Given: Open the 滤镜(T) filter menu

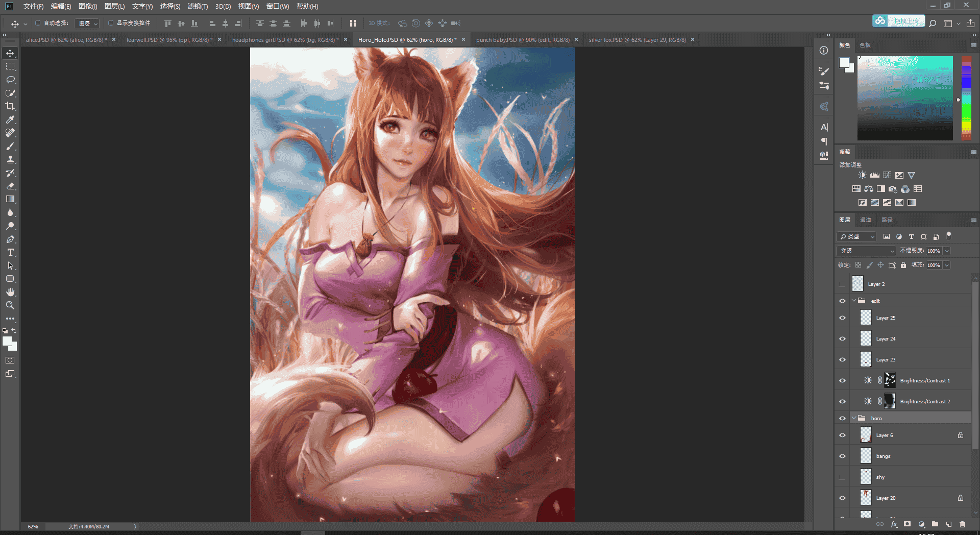Looking at the screenshot, I should point(198,6).
